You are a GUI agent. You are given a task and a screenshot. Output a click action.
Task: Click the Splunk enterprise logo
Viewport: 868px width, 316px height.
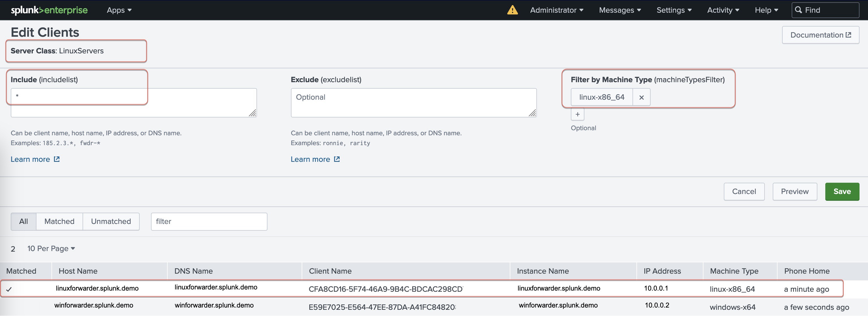pos(49,10)
